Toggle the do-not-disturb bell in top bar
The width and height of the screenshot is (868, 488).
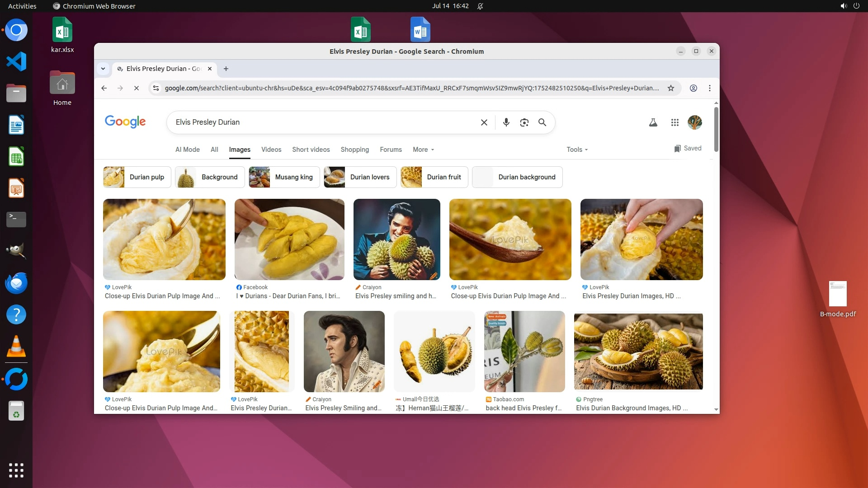(480, 6)
